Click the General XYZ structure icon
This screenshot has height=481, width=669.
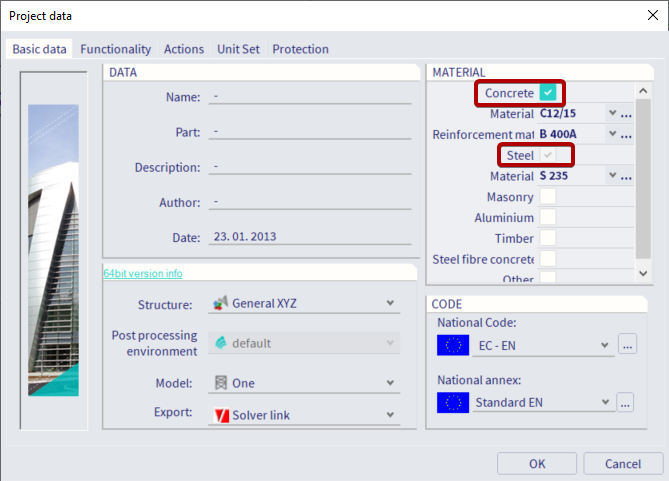[219, 304]
